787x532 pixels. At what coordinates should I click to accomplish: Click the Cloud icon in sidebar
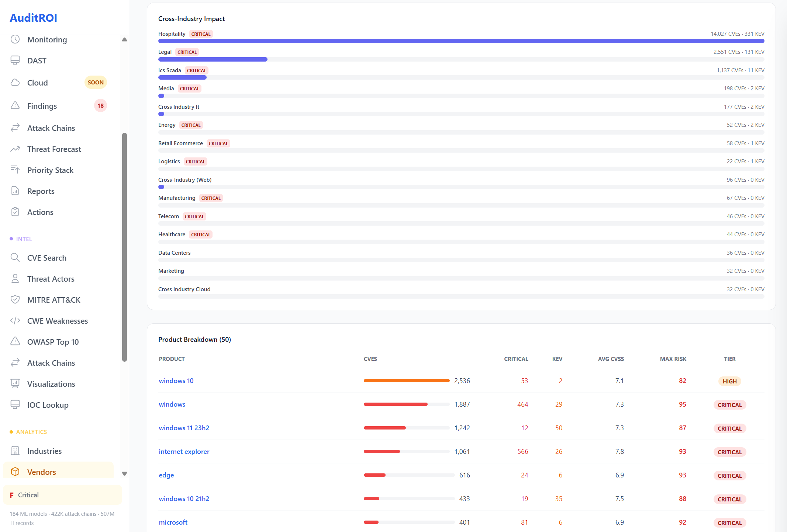15,83
